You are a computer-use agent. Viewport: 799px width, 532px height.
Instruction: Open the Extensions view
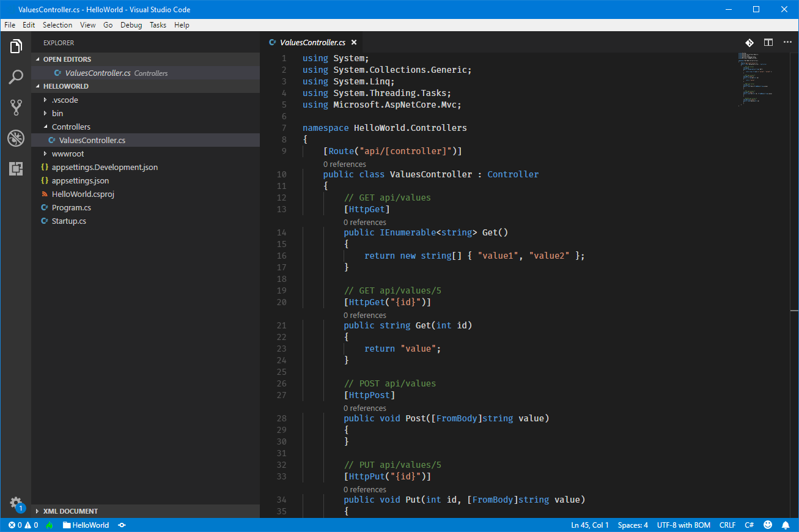click(16, 169)
